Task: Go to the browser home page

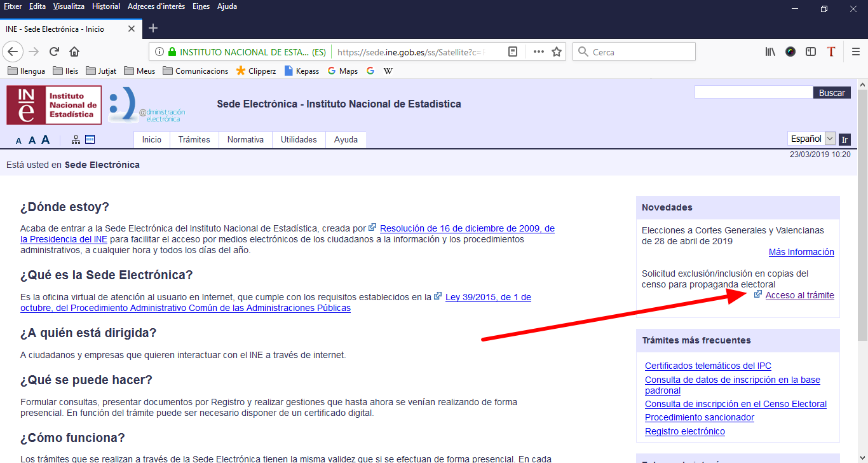Action: [x=74, y=52]
